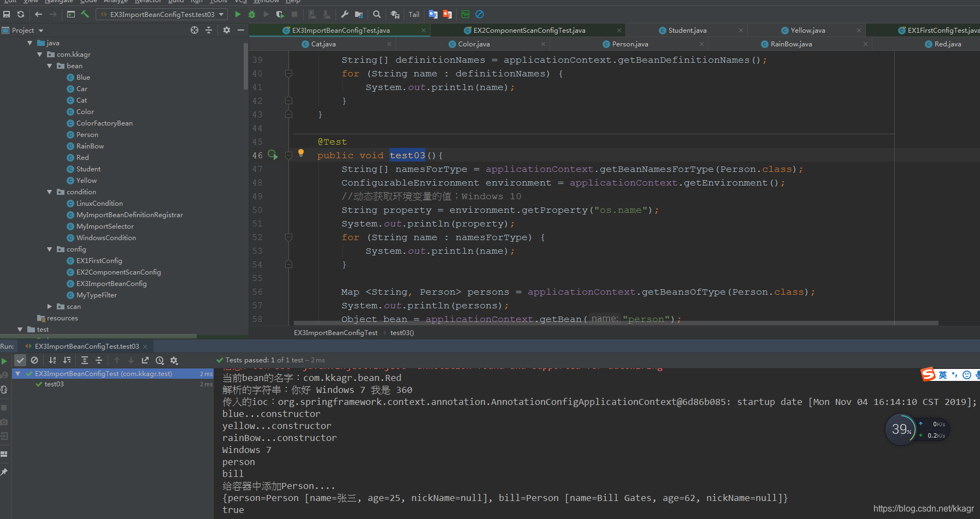
Task: Expand the scan package node
Action: [x=50, y=307]
